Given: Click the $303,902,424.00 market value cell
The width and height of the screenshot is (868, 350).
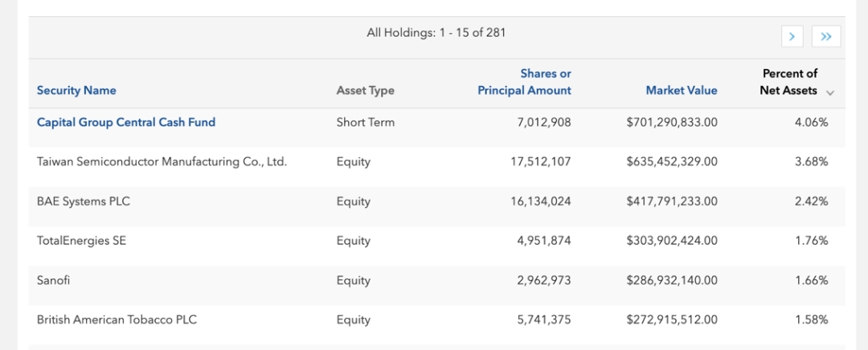Looking at the screenshot, I should 672,241.
